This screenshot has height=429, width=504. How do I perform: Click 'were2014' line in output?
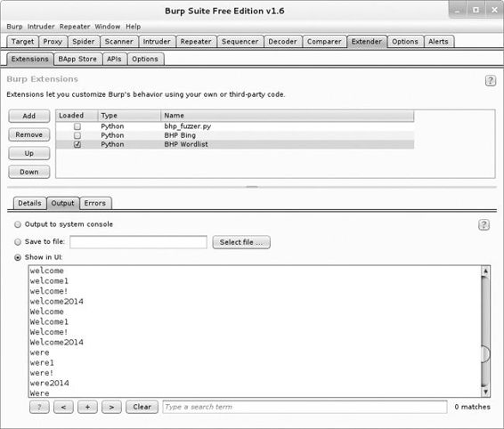[x=50, y=383]
